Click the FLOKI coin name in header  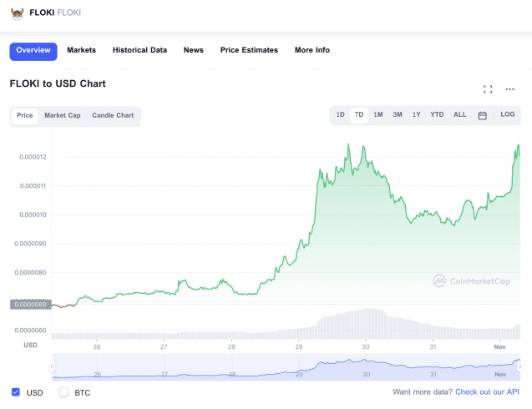pos(42,13)
